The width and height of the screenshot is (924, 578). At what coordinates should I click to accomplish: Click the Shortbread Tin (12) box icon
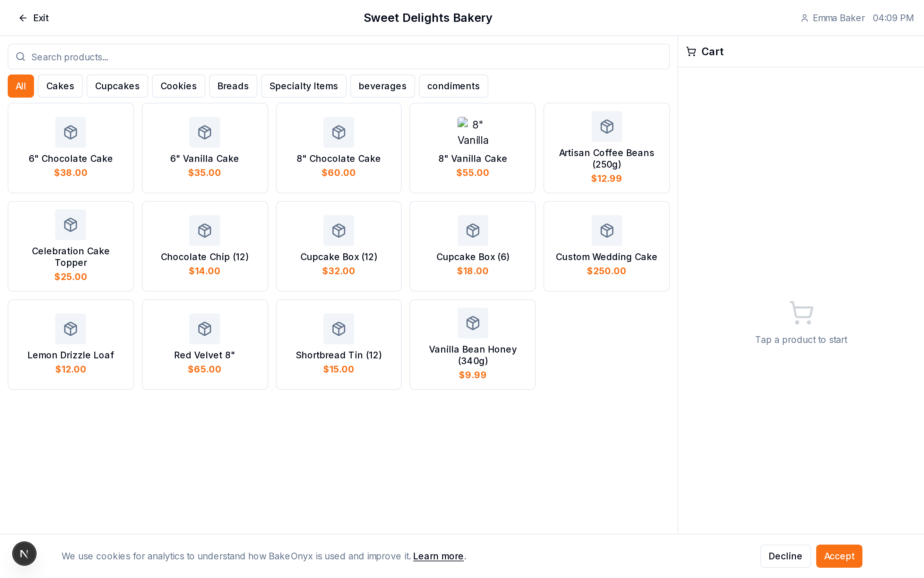[x=339, y=329]
